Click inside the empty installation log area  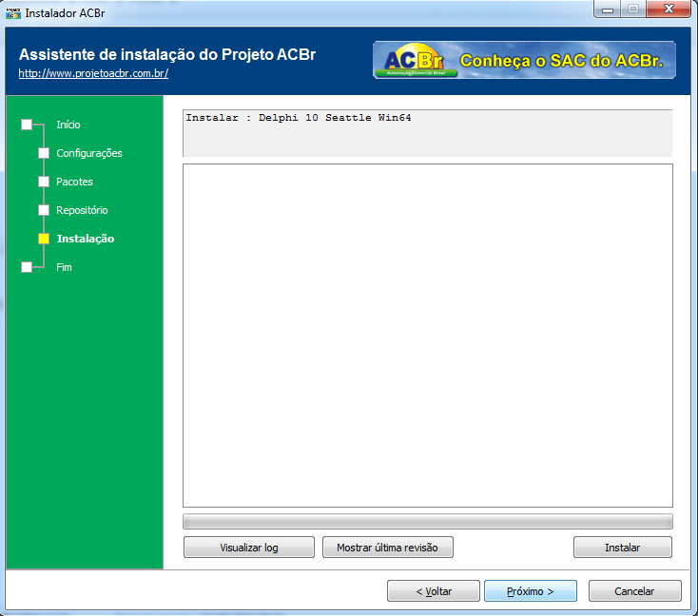(428, 336)
